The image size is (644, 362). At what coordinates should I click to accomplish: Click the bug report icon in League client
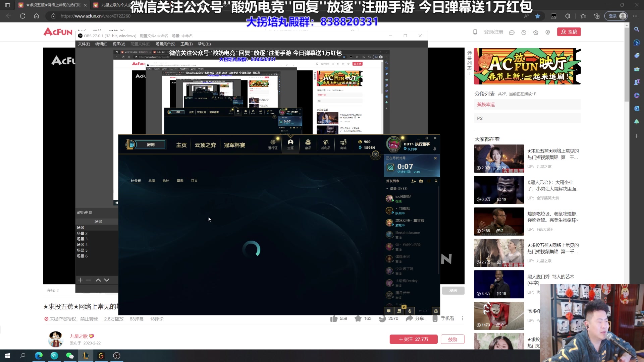tap(436, 311)
